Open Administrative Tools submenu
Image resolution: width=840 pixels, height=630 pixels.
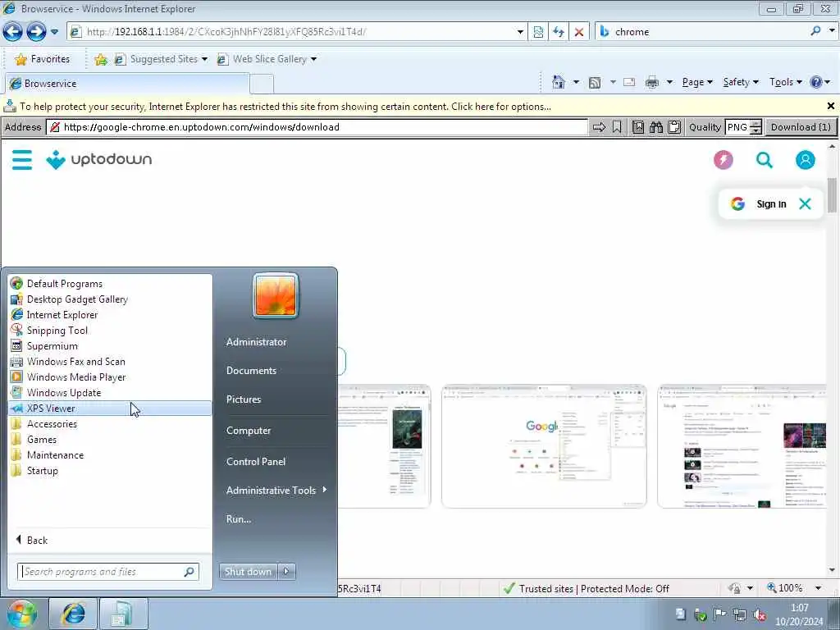click(x=276, y=491)
